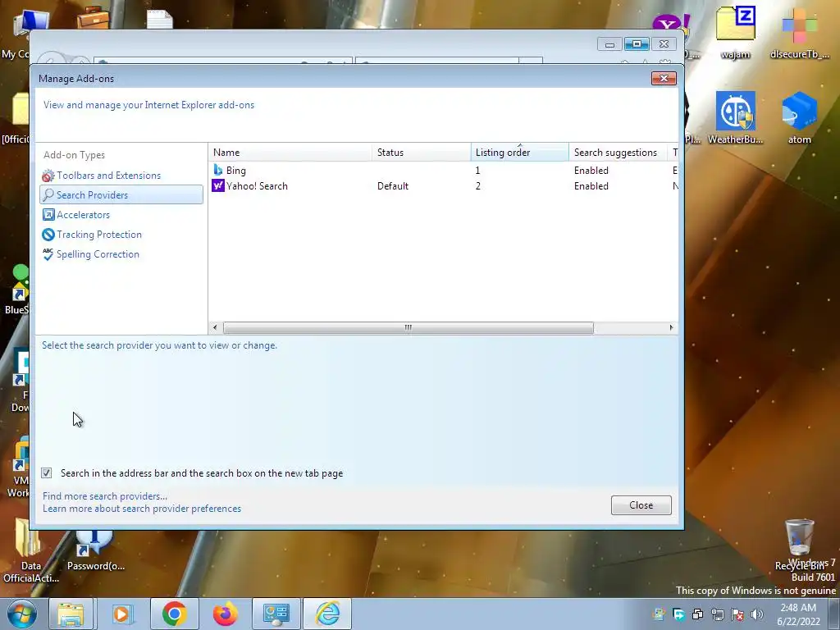Switch to Internet Explorer taskbar icon

[x=327, y=614]
